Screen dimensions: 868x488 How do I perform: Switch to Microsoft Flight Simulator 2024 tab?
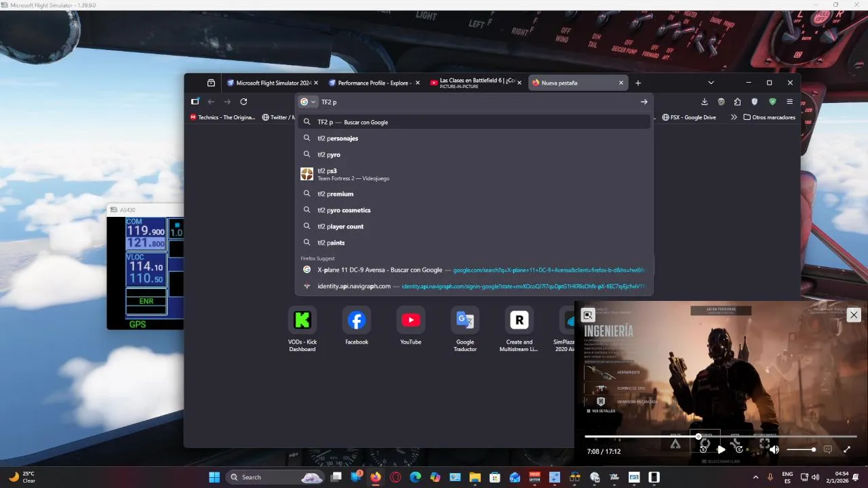point(273,83)
